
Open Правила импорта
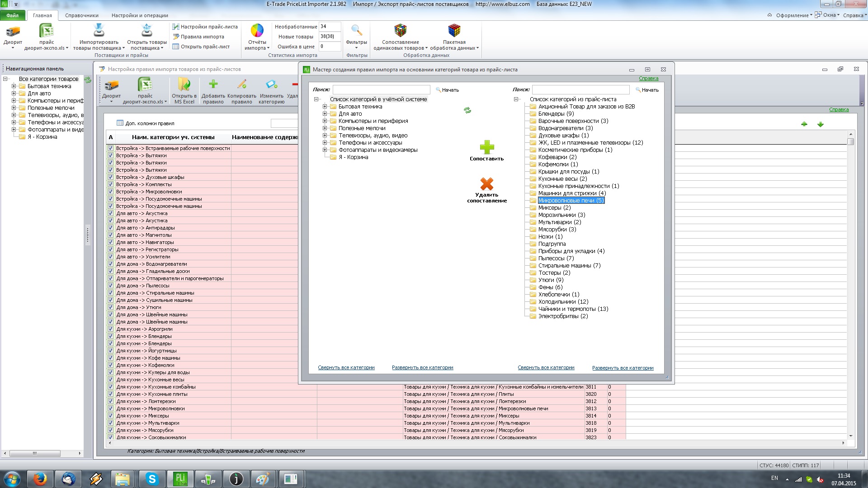click(198, 37)
